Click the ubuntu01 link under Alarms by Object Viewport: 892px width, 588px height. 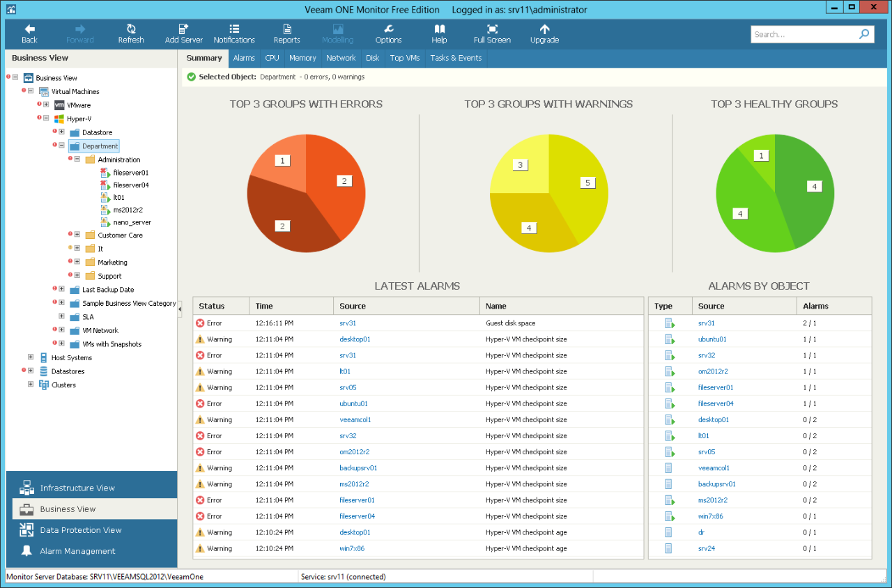coord(710,339)
